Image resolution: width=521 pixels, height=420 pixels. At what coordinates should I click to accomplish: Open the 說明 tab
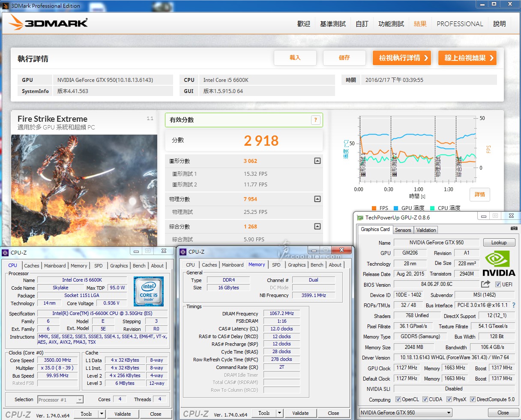pyautogui.click(x=500, y=24)
